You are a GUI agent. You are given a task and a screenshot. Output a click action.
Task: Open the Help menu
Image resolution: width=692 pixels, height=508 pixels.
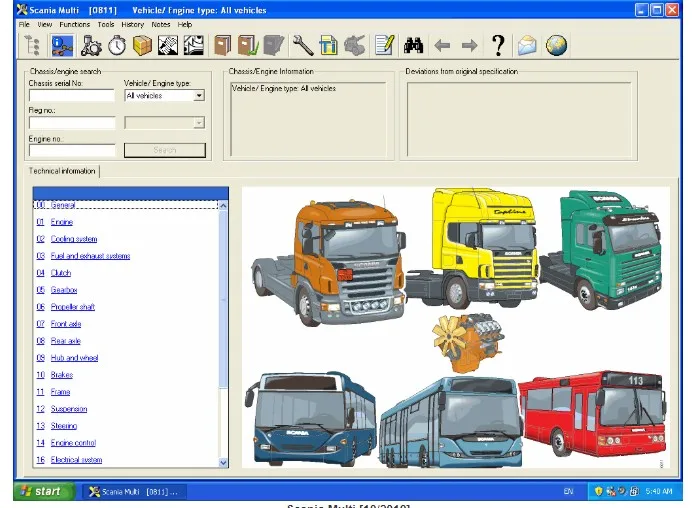point(184,24)
